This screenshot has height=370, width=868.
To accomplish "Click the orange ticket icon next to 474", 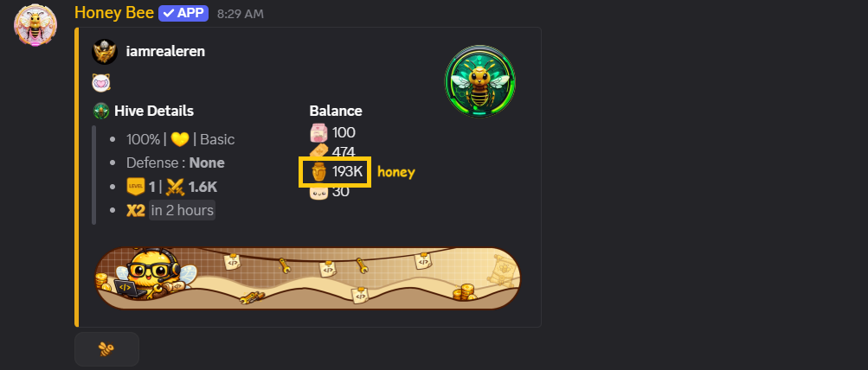I will coord(318,150).
